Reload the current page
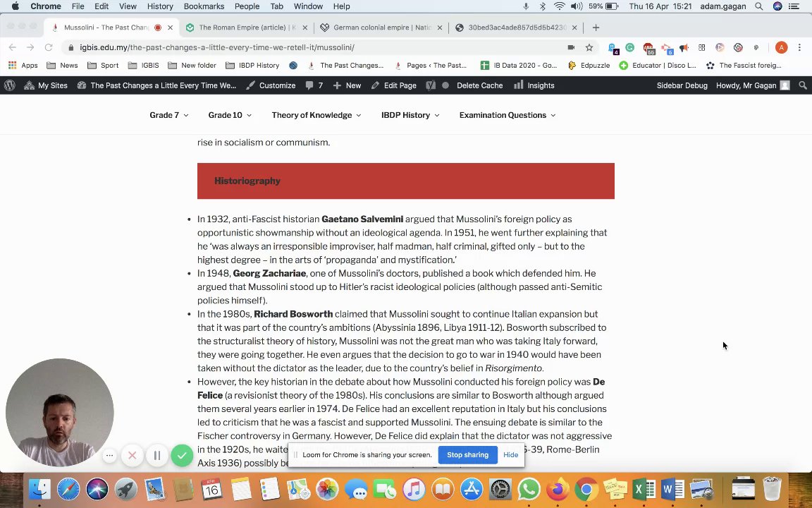 click(48, 47)
